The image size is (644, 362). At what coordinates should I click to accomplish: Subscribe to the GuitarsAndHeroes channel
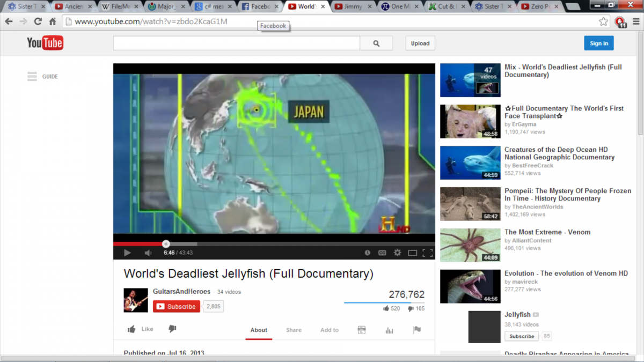point(177,306)
